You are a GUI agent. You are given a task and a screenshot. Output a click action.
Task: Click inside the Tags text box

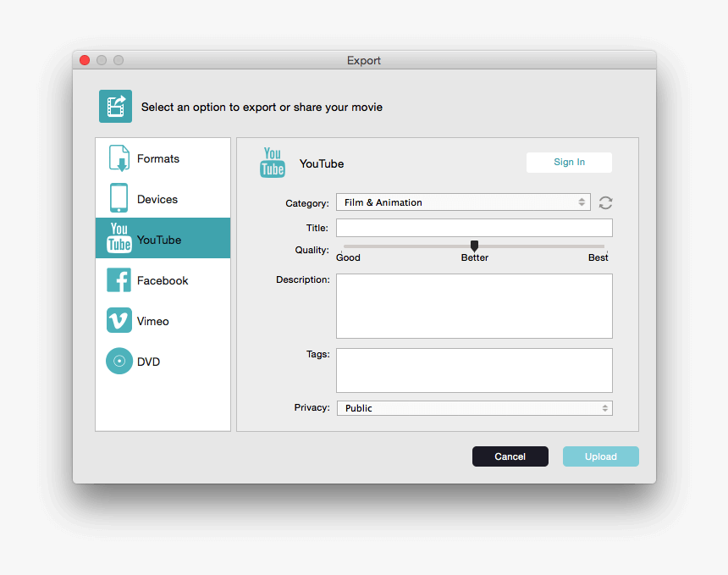(x=474, y=370)
